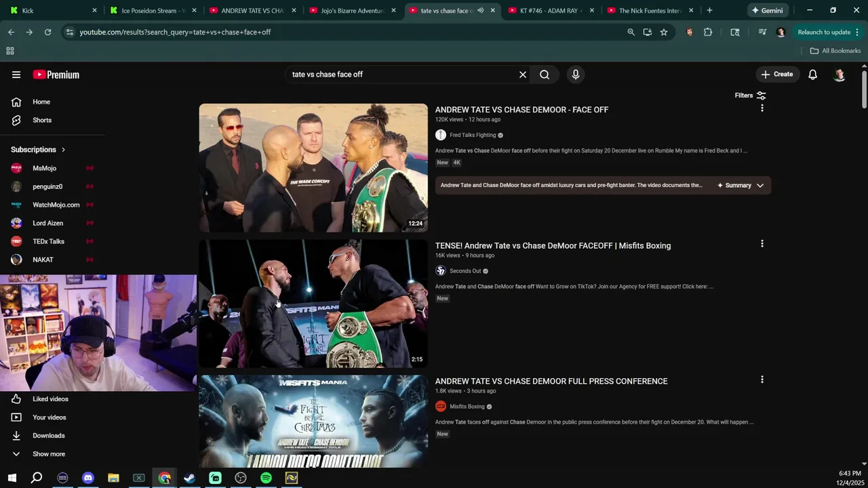Open Your videos
The width and height of the screenshot is (868, 488).
49,418
